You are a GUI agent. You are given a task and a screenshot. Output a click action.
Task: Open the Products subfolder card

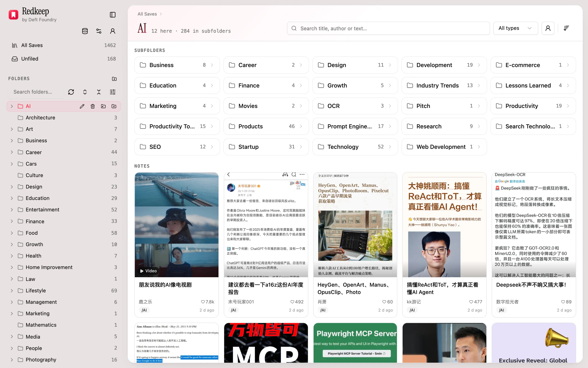pyautogui.click(x=266, y=126)
